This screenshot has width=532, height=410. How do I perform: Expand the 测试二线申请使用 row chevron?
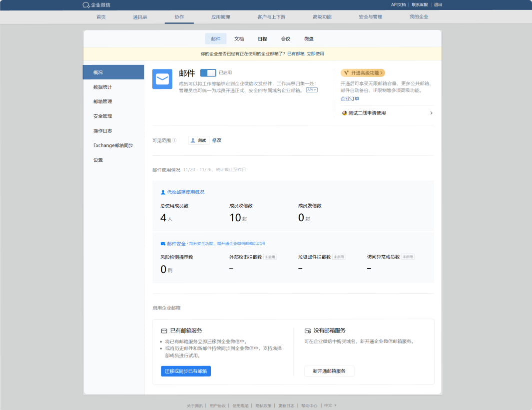tap(431, 113)
